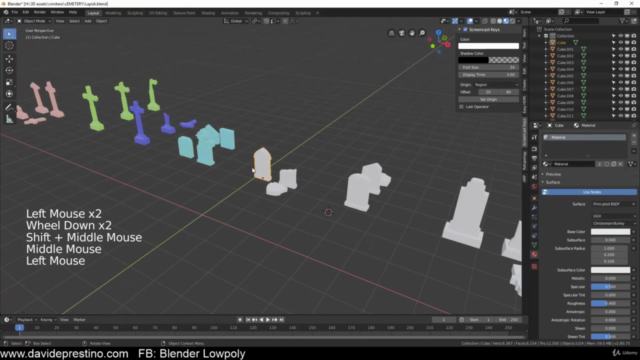Open the timeline Marker menu
The image size is (640, 360).
79,320
